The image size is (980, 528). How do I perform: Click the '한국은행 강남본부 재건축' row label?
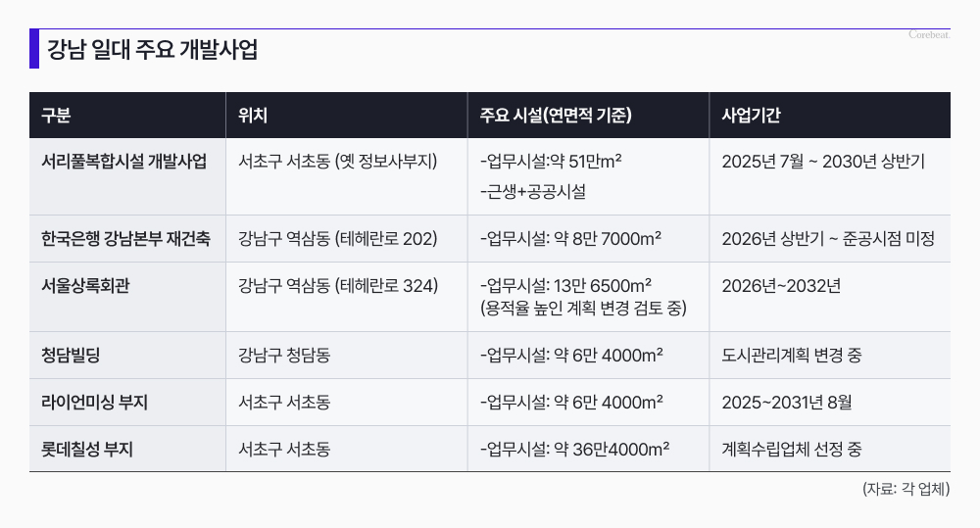pyautogui.click(x=125, y=238)
